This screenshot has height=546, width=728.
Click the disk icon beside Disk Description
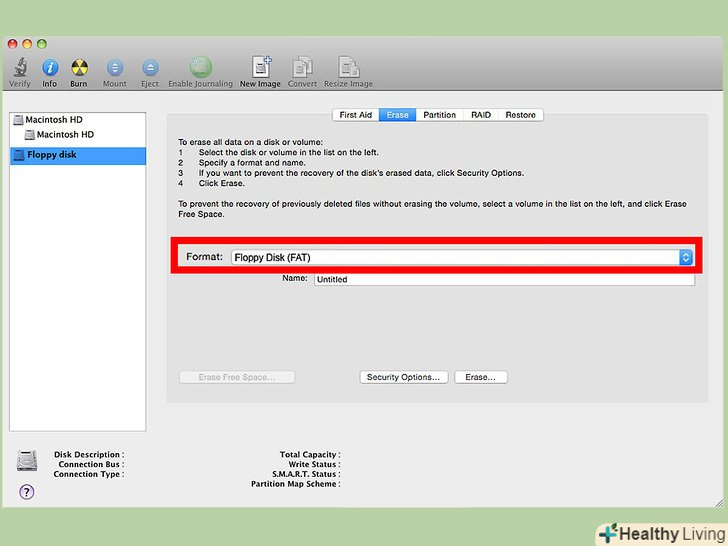coord(27,461)
